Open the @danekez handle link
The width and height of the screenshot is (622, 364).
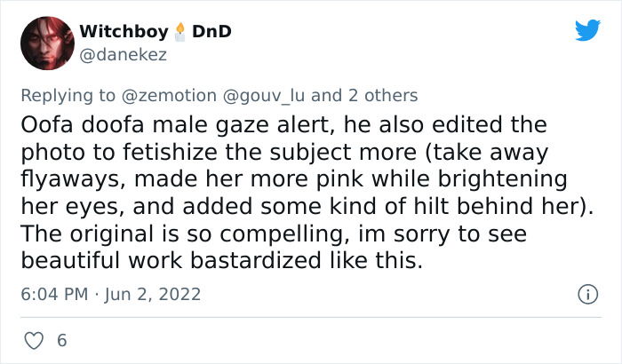point(124,55)
